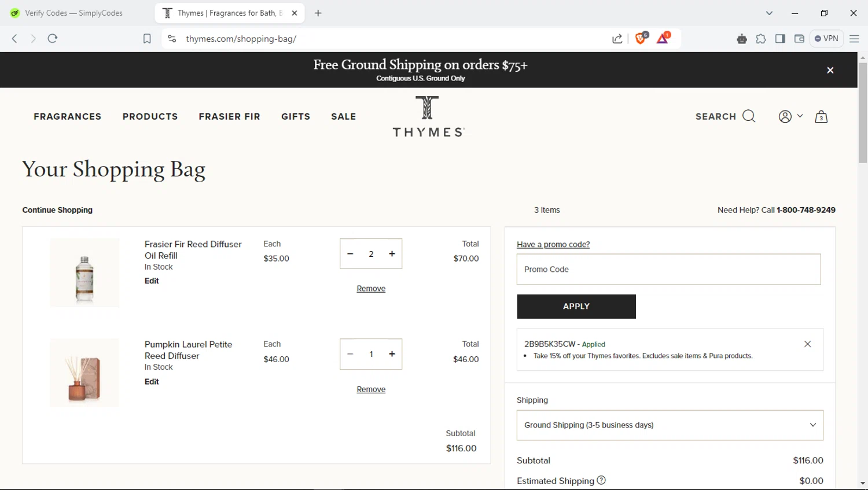This screenshot has width=868, height=490.
Task: Click APPLY promo code button
Action: [x=576, y=307]
